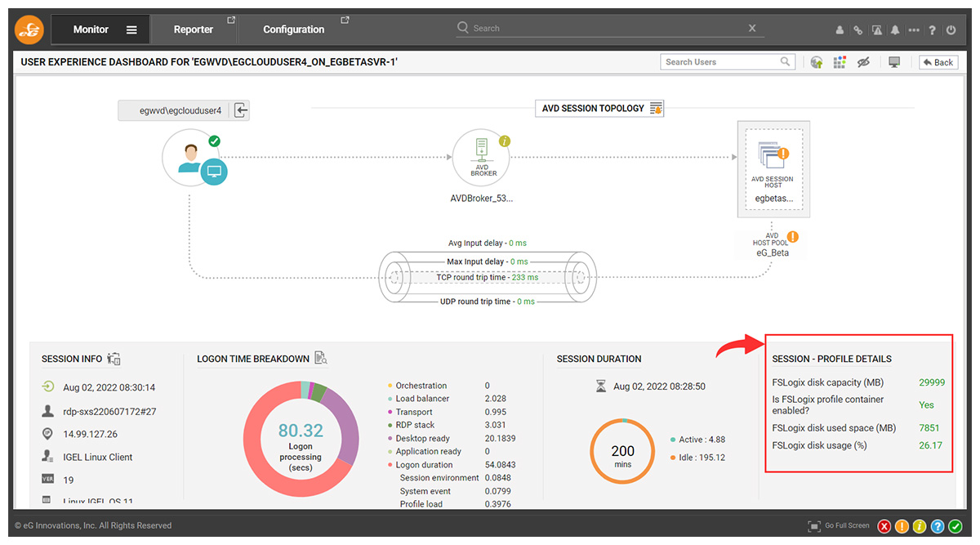Open the alarm warning monitor icon
Viewport: 980px width, 545px height.
click(x=877, y=30)
